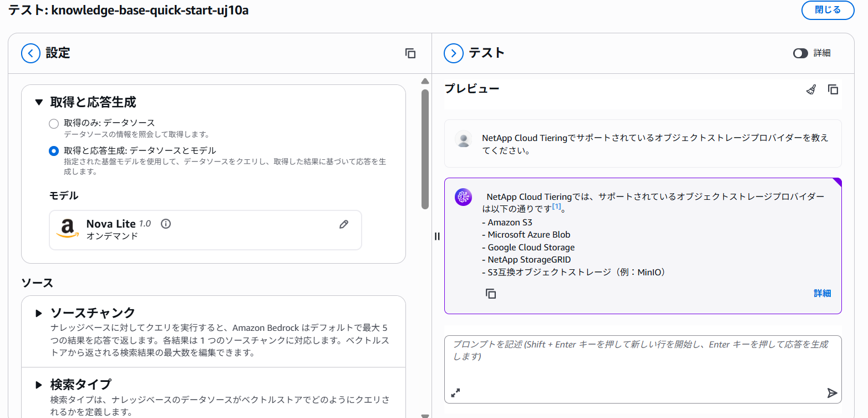Select the 取得のみ: データソース radio option
The image size is (868, 418).
(x=54, y=123)
